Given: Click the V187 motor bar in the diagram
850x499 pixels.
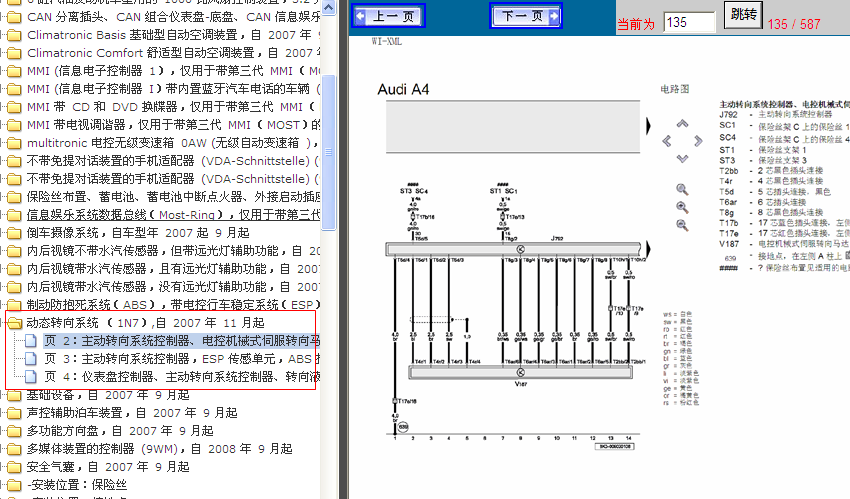Looking at the screenshot, I should [x=520, y=372].
